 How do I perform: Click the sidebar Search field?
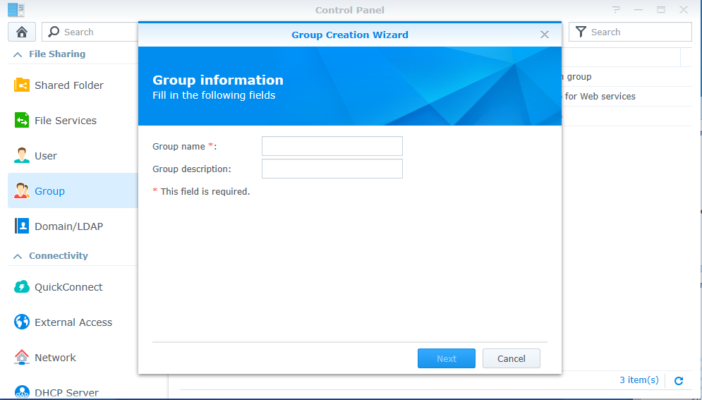pyautogui.click(x=90, y=32)
